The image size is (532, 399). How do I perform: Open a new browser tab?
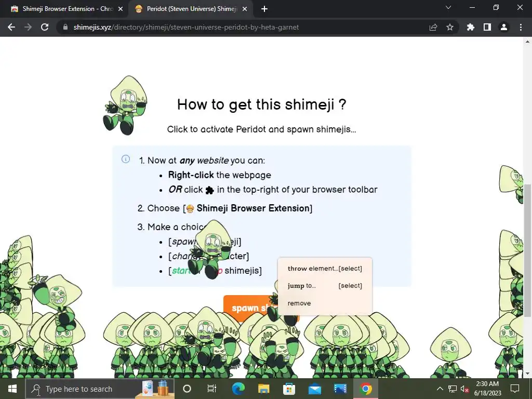[x=264, y=9]
